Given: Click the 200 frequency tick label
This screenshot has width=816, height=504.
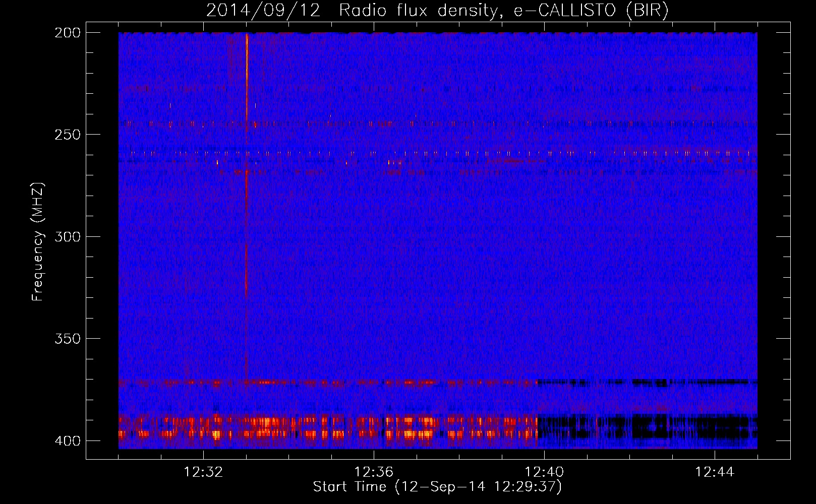Looking at the screenshot, I should coord(68,33).
